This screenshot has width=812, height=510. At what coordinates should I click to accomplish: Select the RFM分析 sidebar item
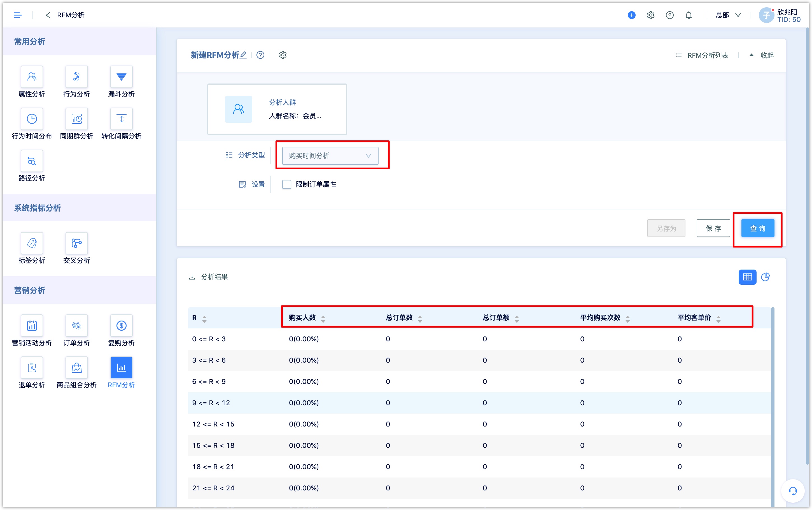tap(121, 373)
